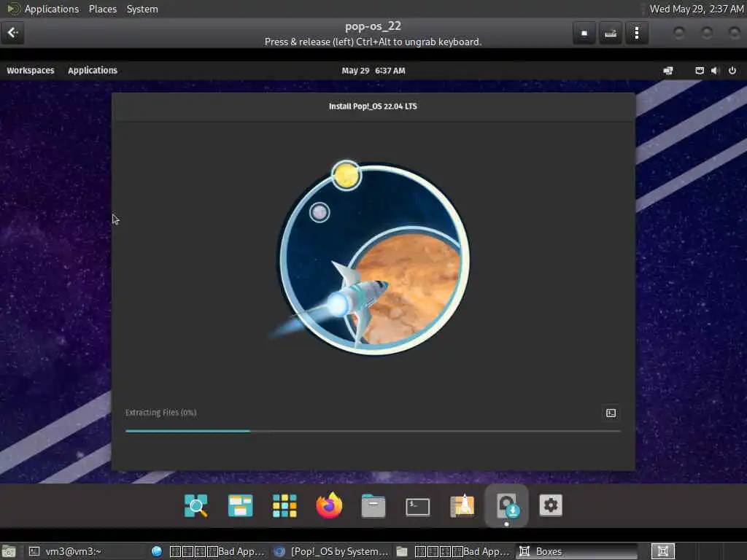
Task: Open Files from the dock
Action: tap(373, 506)
